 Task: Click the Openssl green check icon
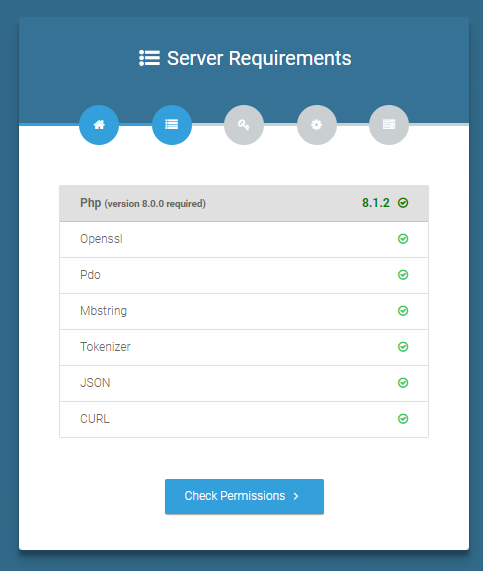[x=403, y=239]
